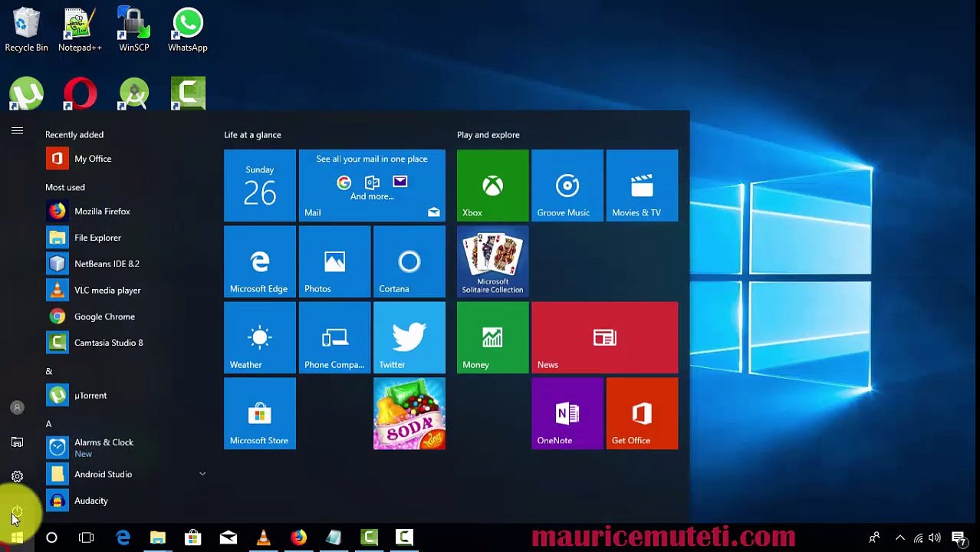Open Alarms & Clock app

click(127, 448)
